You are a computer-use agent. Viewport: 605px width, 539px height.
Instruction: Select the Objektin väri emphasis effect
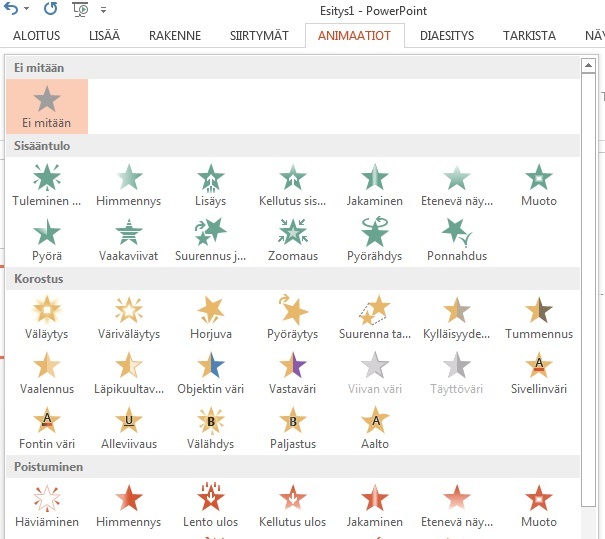210,372
